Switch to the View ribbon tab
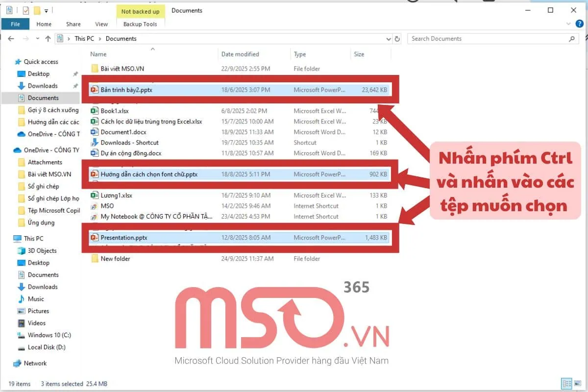 pyautogui.click(x=101, y=24)
